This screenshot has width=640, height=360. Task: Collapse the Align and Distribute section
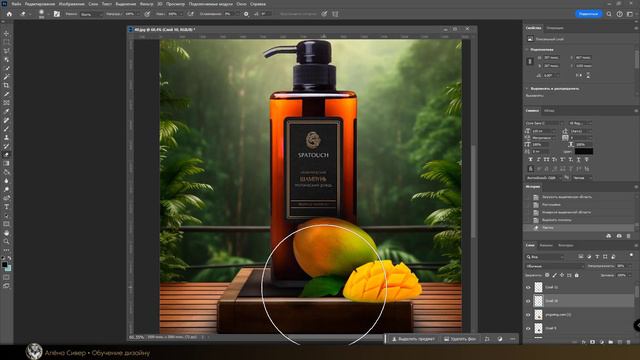click(x=527, y=88)
